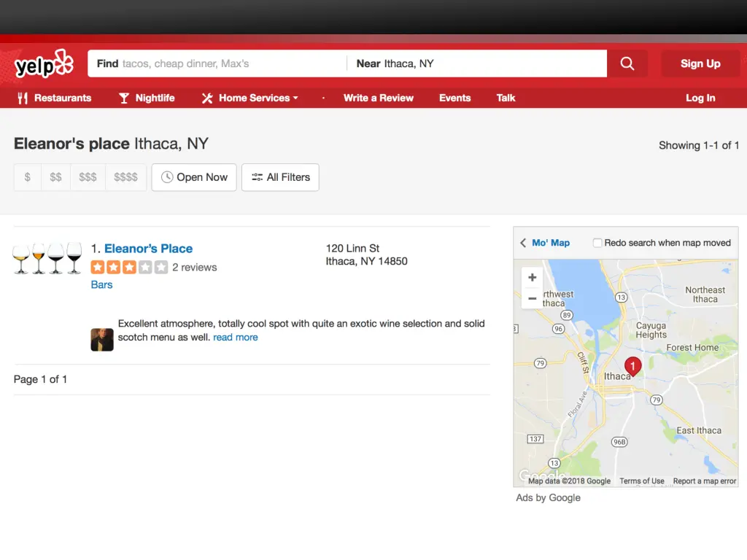Click the Showing 1-1 of 1 text
Viewport: 747px width, 560px height.
tap(698, 145)
